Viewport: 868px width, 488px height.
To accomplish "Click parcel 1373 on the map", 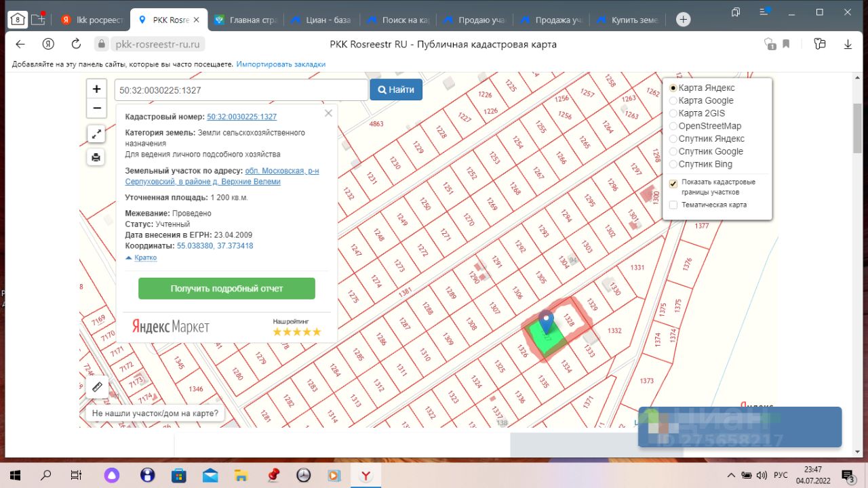I will 646,381.
